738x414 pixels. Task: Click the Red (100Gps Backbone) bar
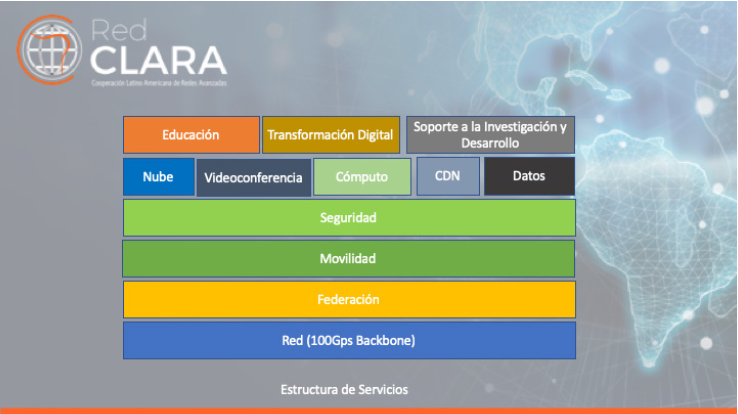pyautogui.click(x=348, y=340)
